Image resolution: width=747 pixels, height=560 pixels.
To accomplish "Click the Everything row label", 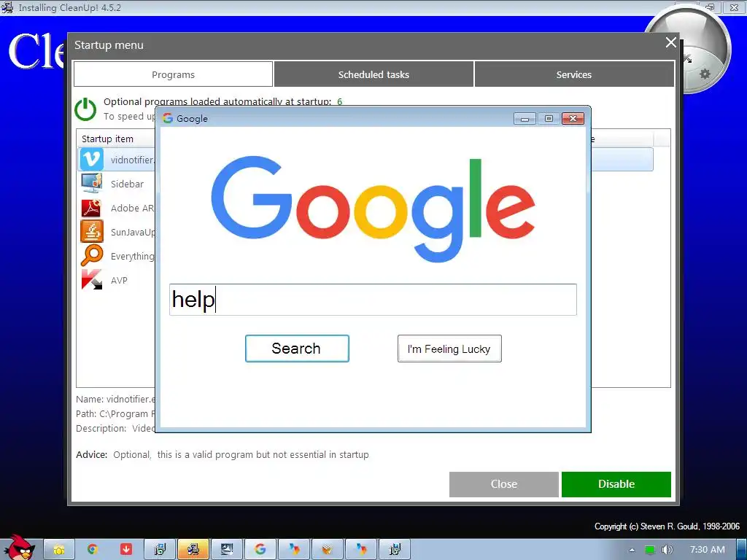I will [133, 256].
